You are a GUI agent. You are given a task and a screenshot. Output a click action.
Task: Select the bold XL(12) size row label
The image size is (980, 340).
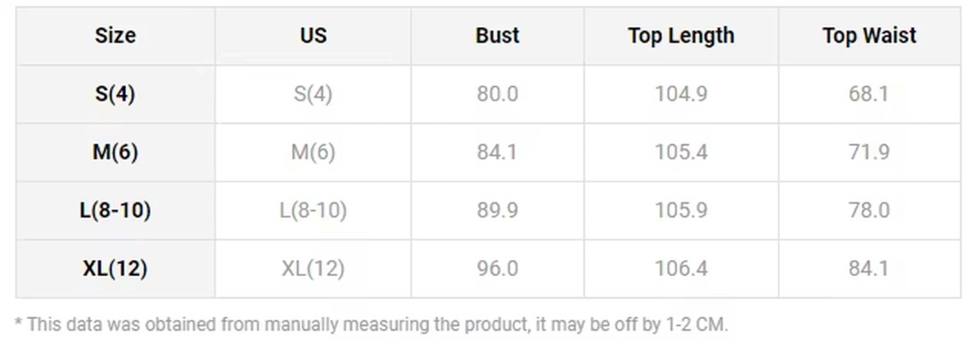click(115, 268)
